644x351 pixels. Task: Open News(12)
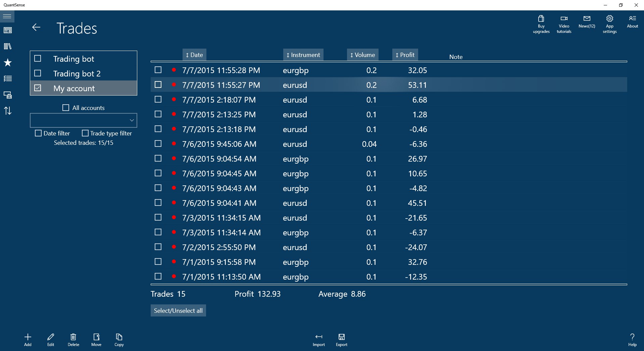(x=586, y=23)
